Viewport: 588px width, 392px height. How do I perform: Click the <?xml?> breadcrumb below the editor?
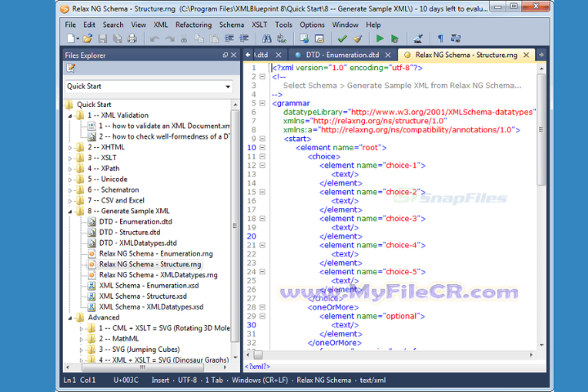[257, 367]
